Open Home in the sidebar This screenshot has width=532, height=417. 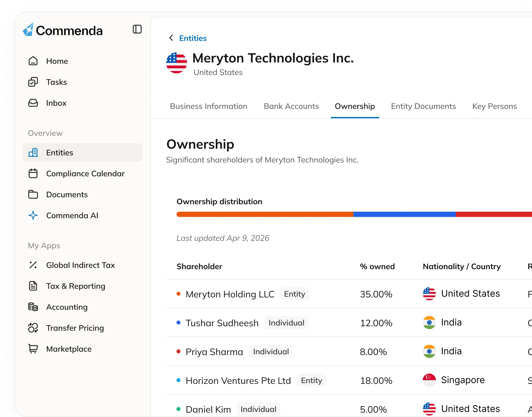pos(82,61)
